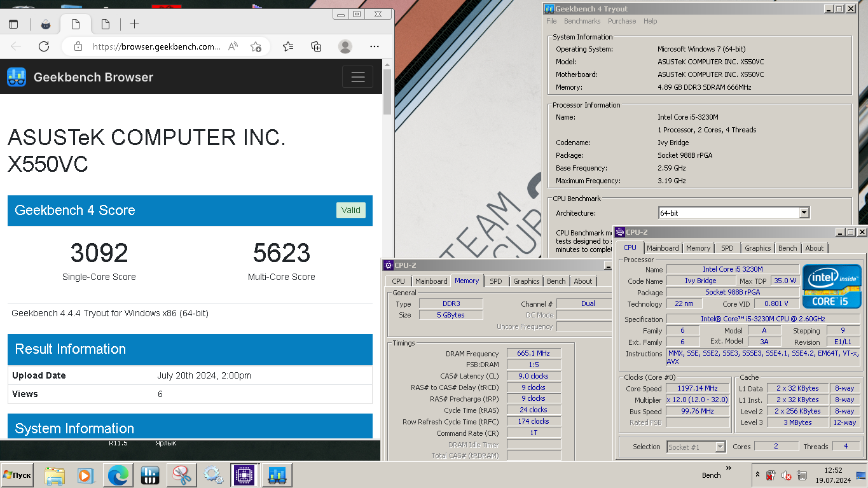Open Bench tab in the CPU-Z processor window
The height and width of the screenshot is (488, 868).
787,248
